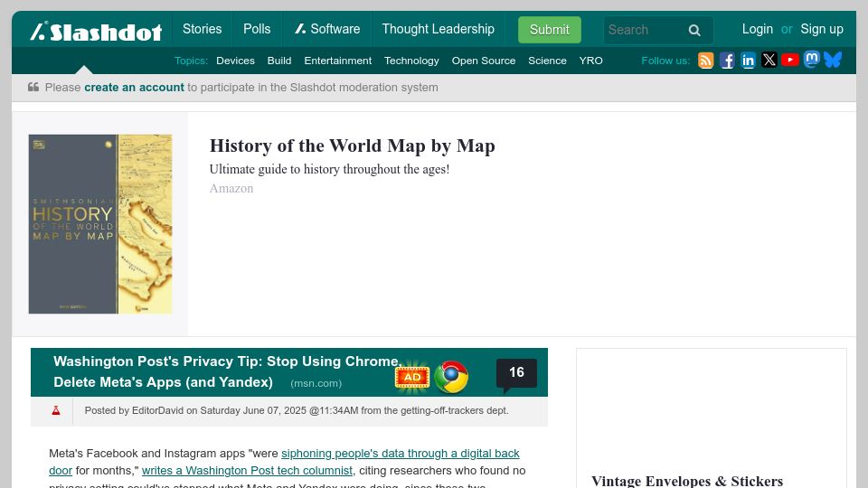Select the Entertainment topic
This screenshot has width=868, height=488.
(x=337, y=61)
